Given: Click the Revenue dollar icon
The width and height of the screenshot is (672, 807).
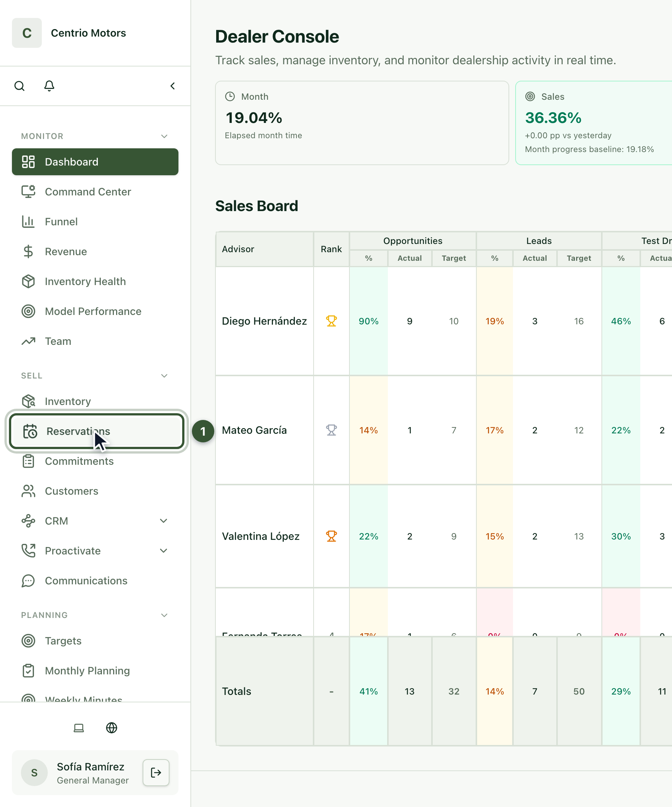Looking at the screenshot, I should (x=28, y=251).
